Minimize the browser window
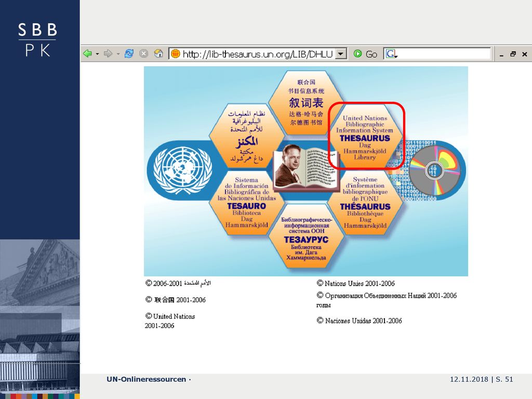 [x=501, y=54]
